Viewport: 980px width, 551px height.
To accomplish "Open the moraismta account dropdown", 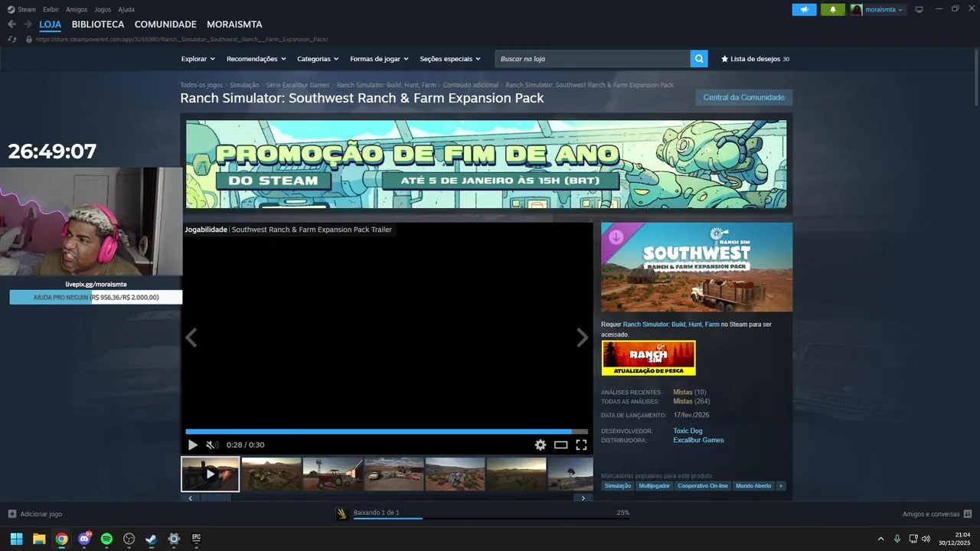I will (x=884, y=9).
